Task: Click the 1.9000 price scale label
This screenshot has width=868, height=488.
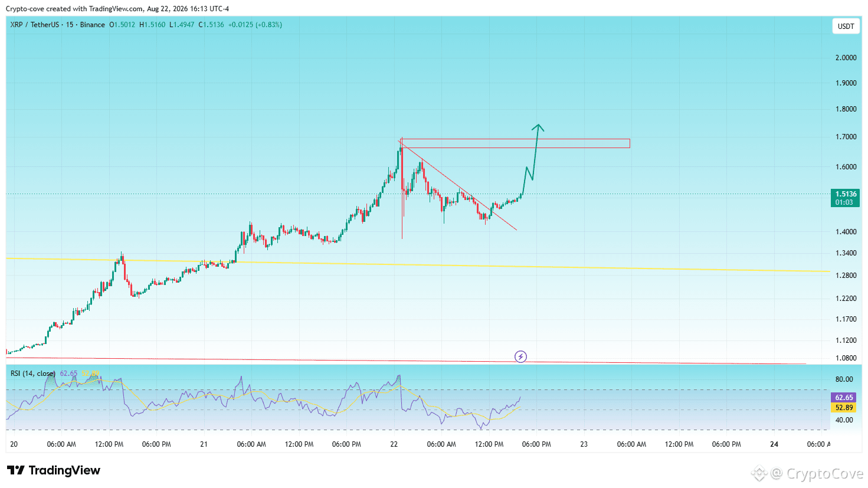Action: coord(846,83)
